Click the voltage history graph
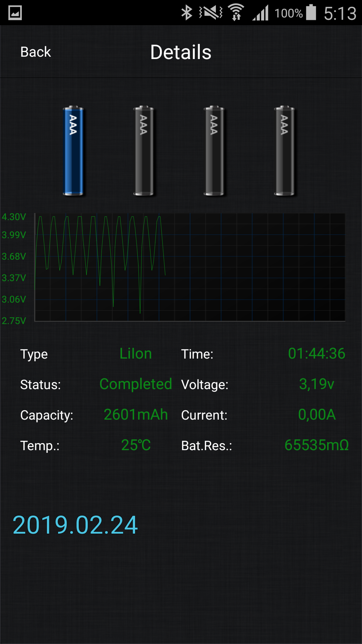The image size is (362, 644). [x=190, y=267]
